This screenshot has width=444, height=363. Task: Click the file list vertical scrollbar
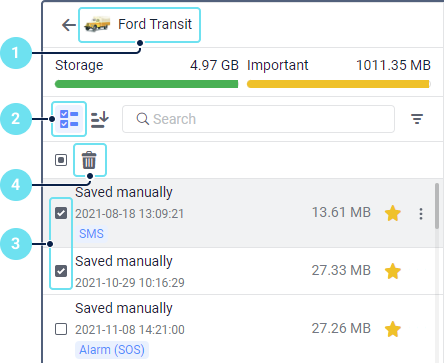437,206
